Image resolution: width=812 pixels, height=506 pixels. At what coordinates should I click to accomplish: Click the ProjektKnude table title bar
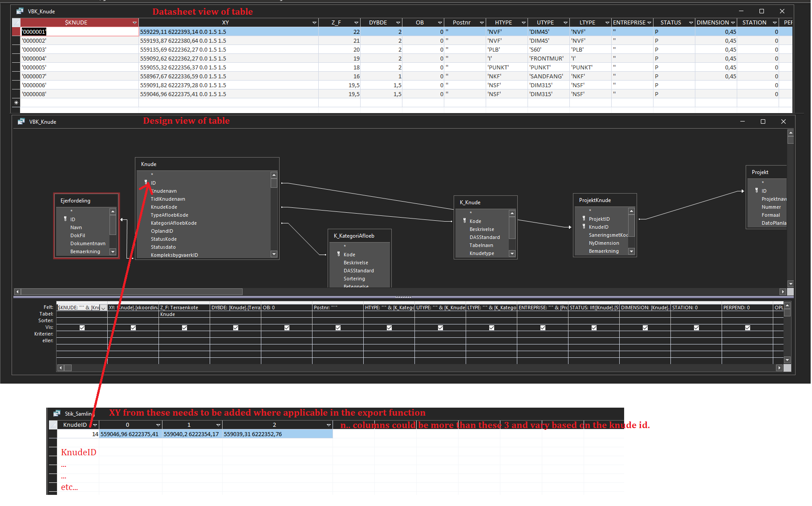(x=605, y=200)
